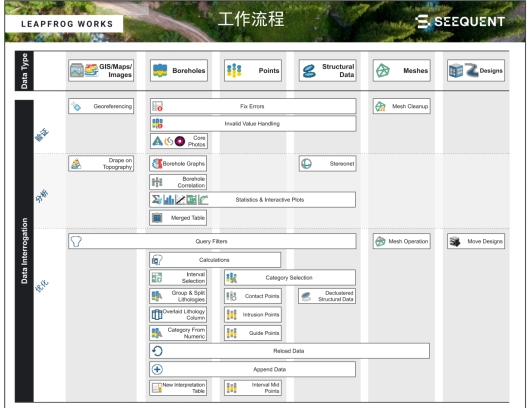Click the Move Designs icon
The width and height of the screenshot is (532, 408).
(455, 241)
